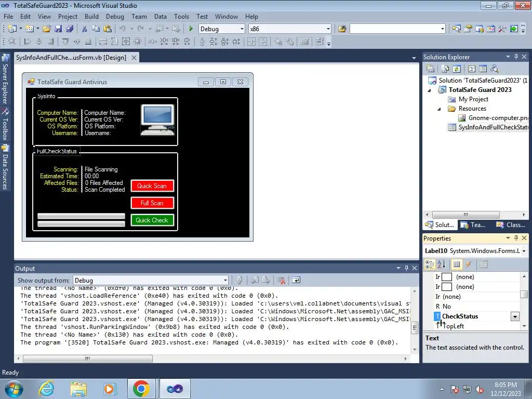The width and height of the screenshot is (532, 399).
Task: Save the current file with the floppy icon
Action: (58, 29)
